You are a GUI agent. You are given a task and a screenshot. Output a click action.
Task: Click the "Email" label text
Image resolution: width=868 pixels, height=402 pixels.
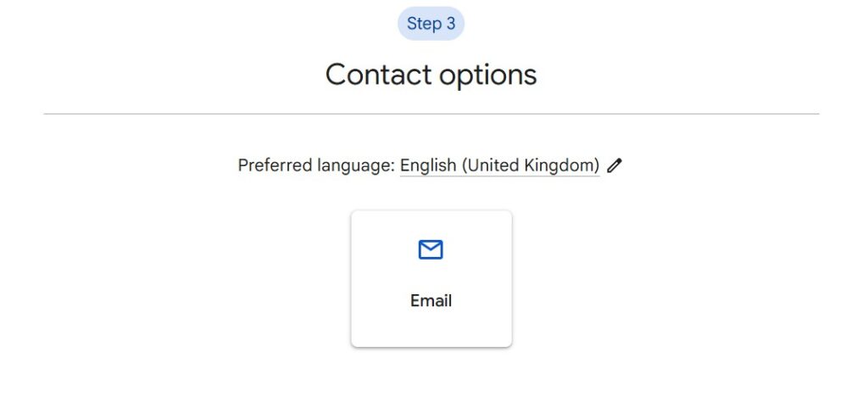click(431, 301)
